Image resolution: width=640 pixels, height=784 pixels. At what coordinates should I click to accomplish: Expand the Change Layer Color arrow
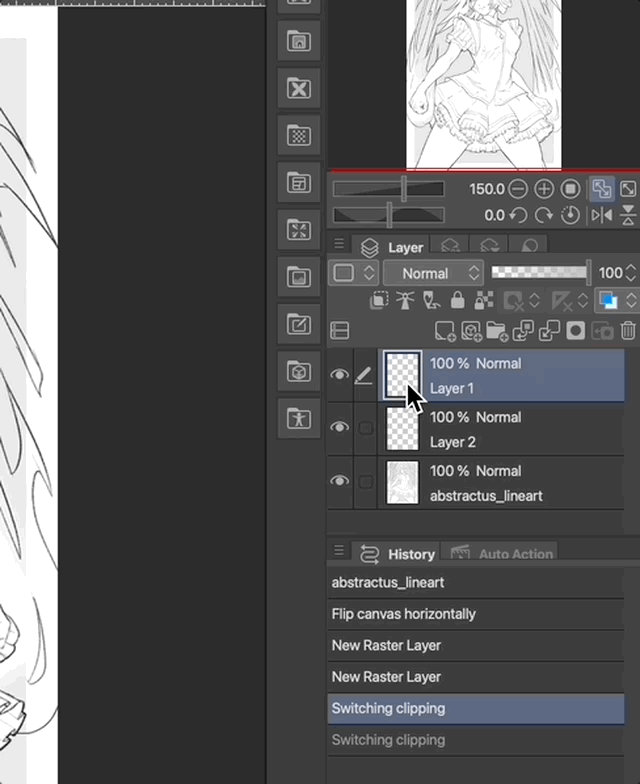click(631, 300)
